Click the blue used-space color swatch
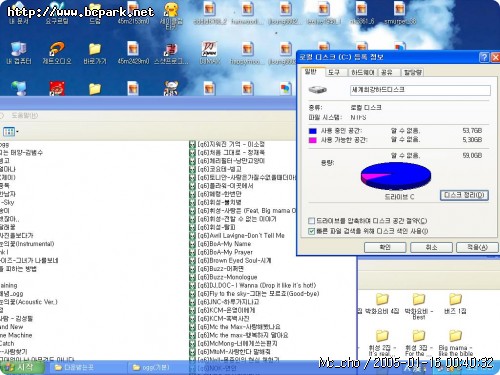Viewport: 500px width, 375px height. point(312,131)
